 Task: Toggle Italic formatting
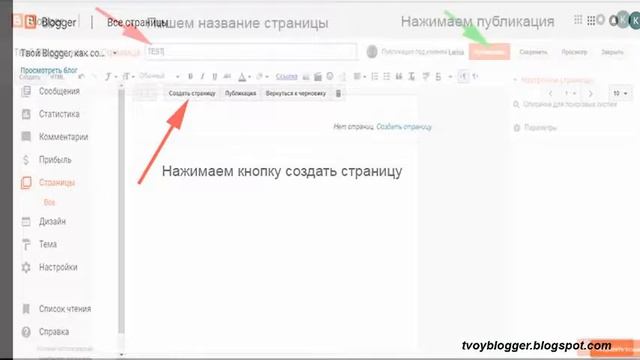tap(202, 76)
